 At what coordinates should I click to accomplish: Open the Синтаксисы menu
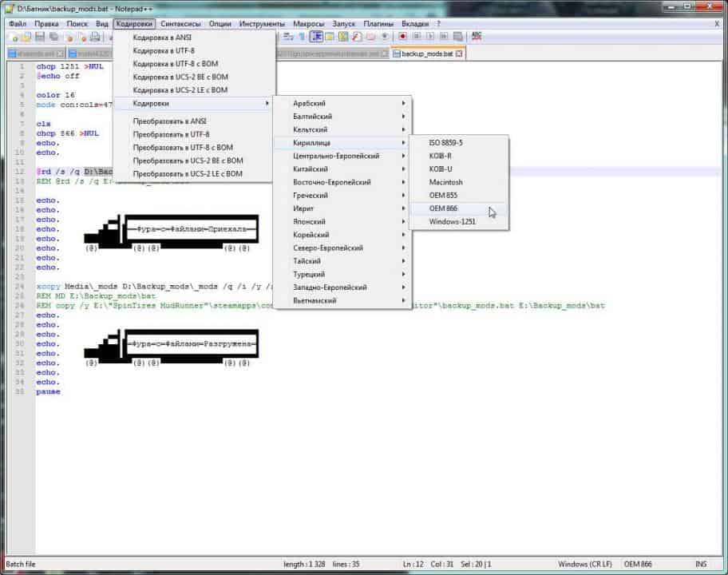tap(181, 24)
